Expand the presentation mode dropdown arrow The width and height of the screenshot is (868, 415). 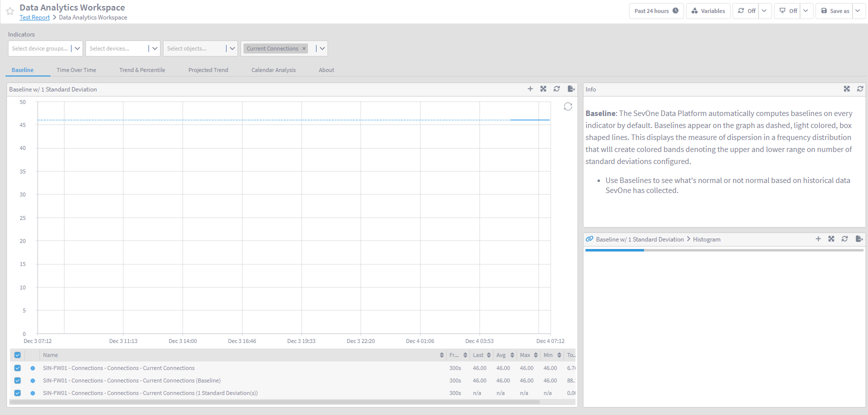[806, 11]
